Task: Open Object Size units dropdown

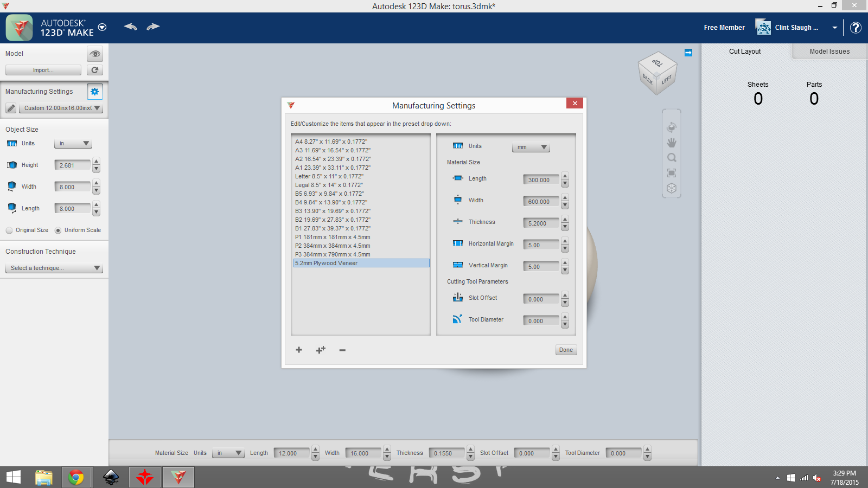Action: click(73, 144)
